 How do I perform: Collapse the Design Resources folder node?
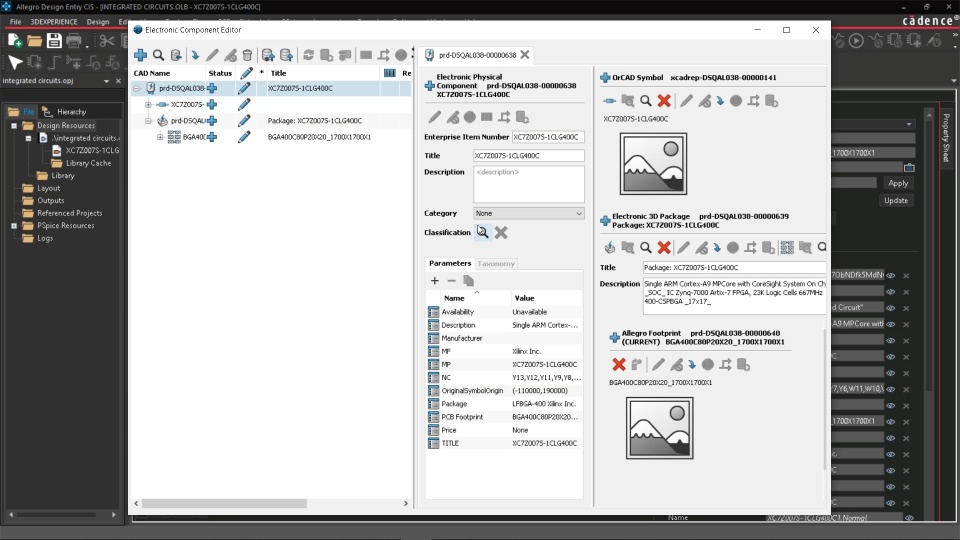coord(14,126)
